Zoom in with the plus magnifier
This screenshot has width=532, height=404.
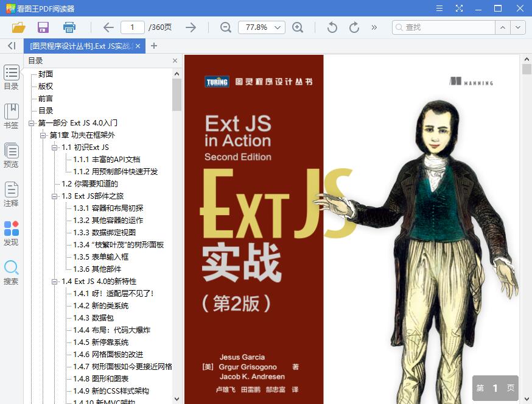click(x=298, y=27)
